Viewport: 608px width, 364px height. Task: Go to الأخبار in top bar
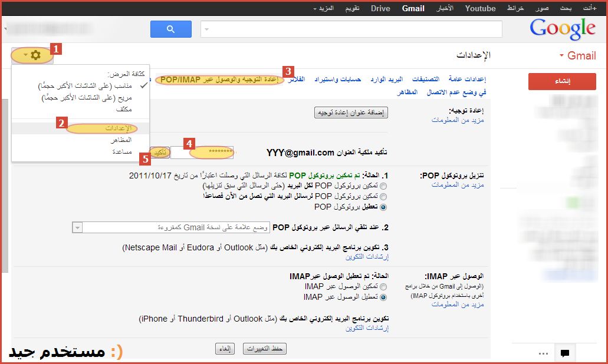[445, 8]
